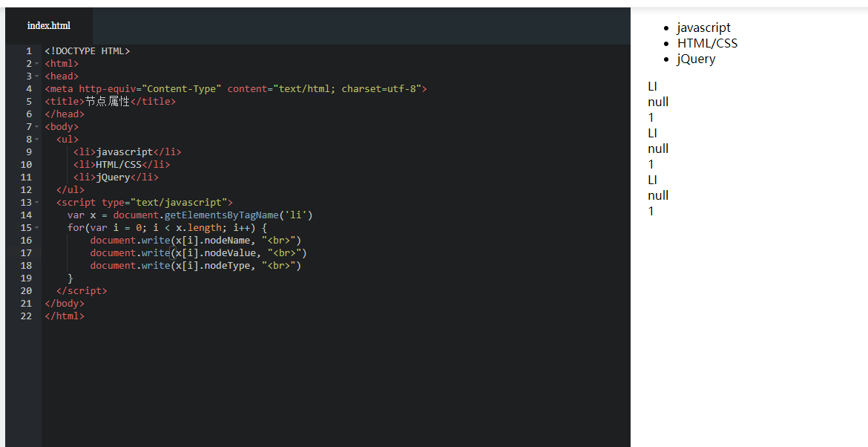Click line number 22 in the gutter

(x=26, y=316)
